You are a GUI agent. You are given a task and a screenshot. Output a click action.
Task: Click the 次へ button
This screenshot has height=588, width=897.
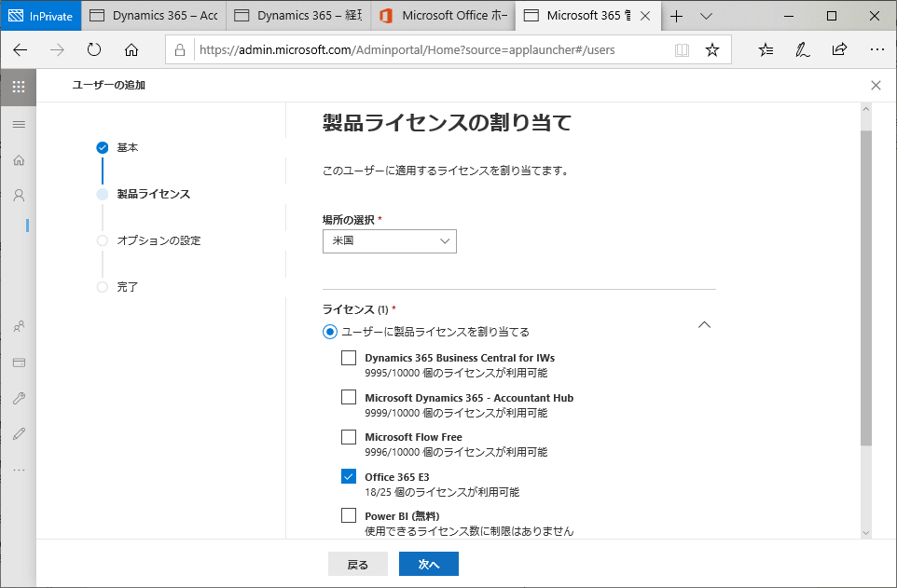point(429,564)
